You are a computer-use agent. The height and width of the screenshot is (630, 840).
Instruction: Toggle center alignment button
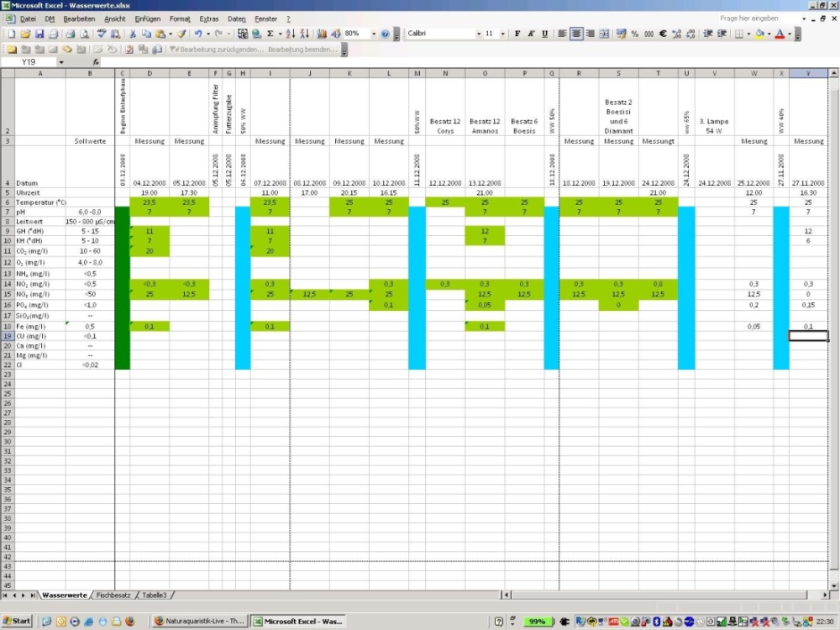tap(576, 34)
